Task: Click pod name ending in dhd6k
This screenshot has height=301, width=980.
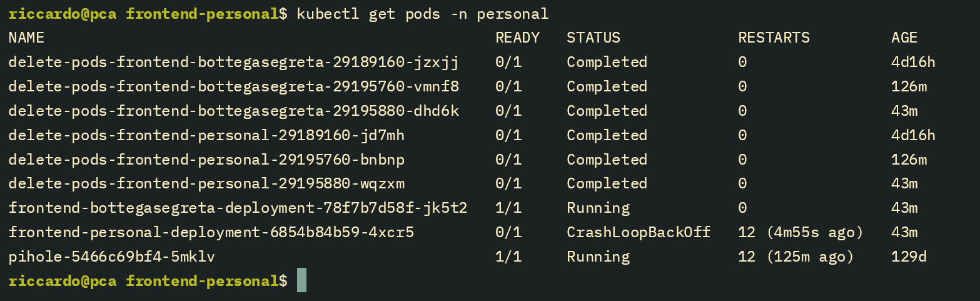Action: tap(234, 111)
